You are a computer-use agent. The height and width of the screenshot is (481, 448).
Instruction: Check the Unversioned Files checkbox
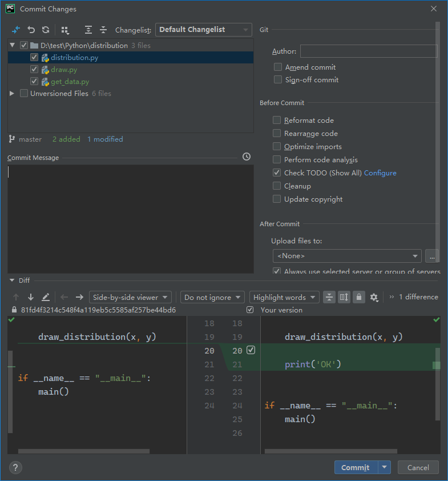(23, 93)
